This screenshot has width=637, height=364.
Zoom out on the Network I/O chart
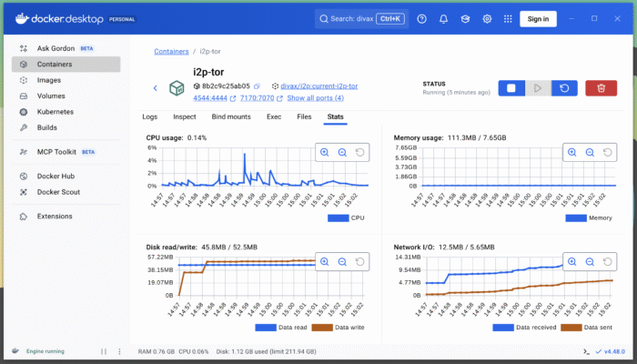[x=590, y=262]
